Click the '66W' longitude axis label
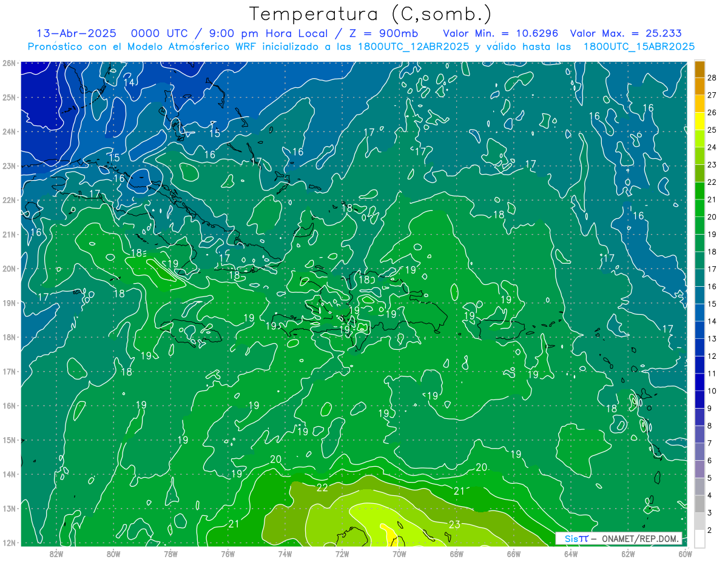Screen dimensions: 728x562 (514, 554)
